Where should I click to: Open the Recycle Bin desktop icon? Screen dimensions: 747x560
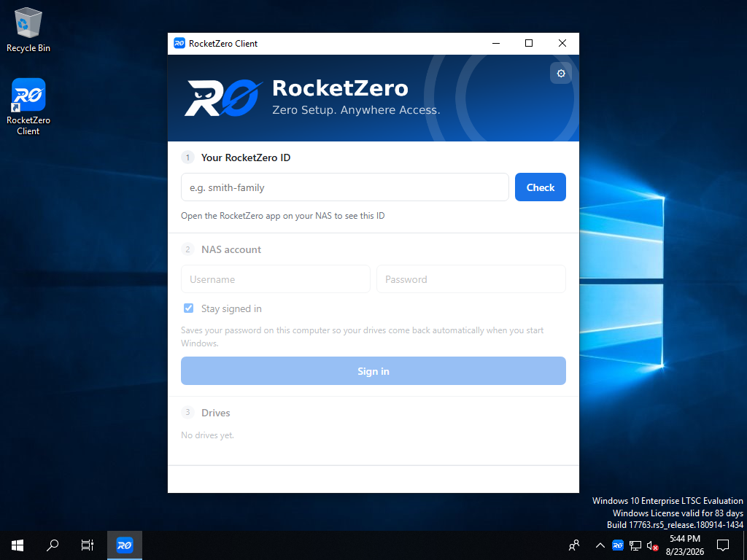tap(28, 30)
